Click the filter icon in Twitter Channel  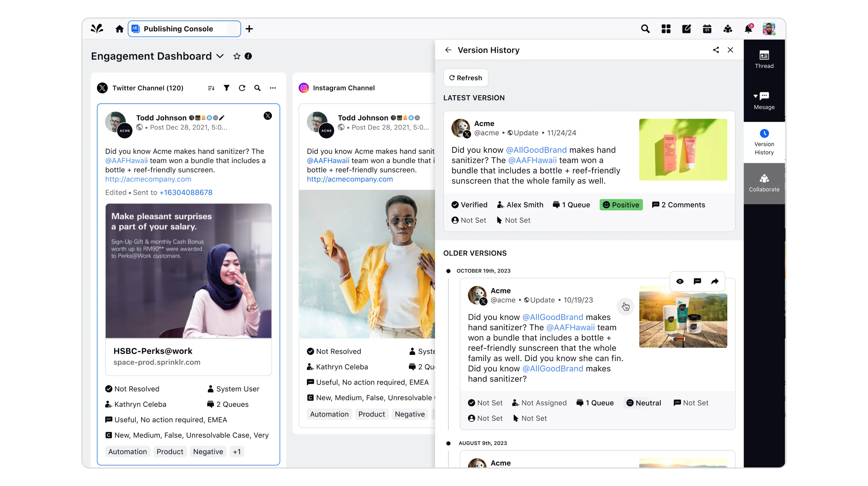point(227,88)
